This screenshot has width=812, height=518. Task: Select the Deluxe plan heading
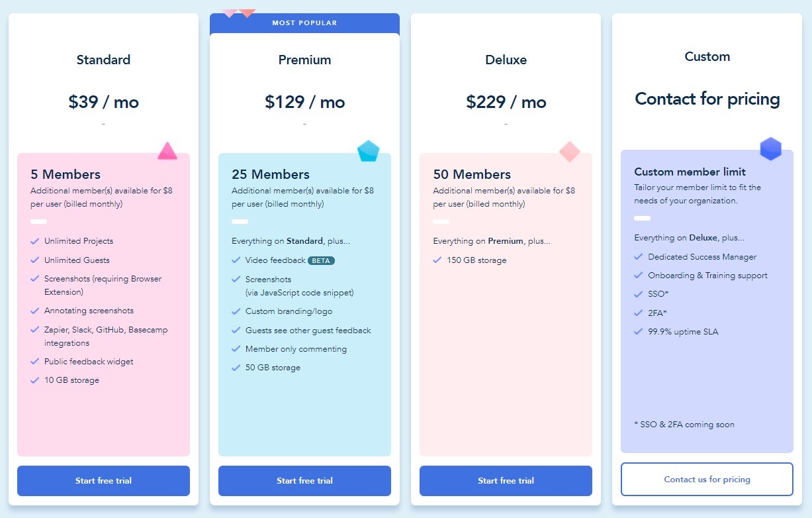506,60
